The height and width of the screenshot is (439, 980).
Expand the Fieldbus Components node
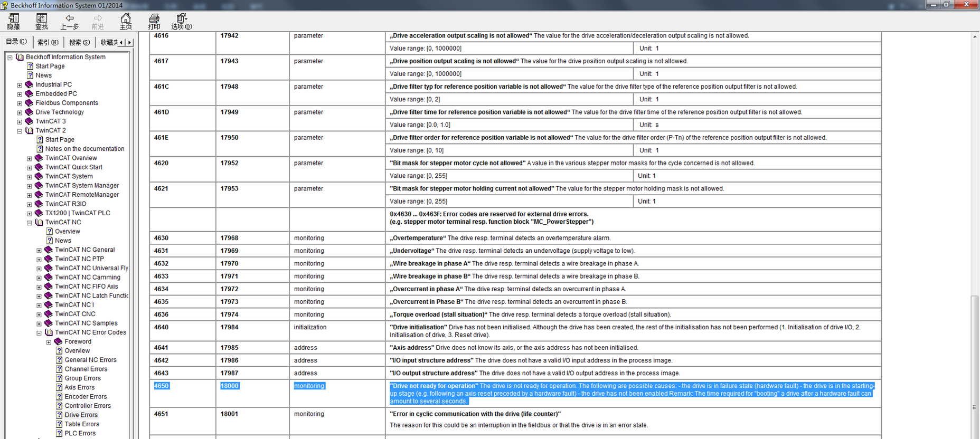point(20,103)
